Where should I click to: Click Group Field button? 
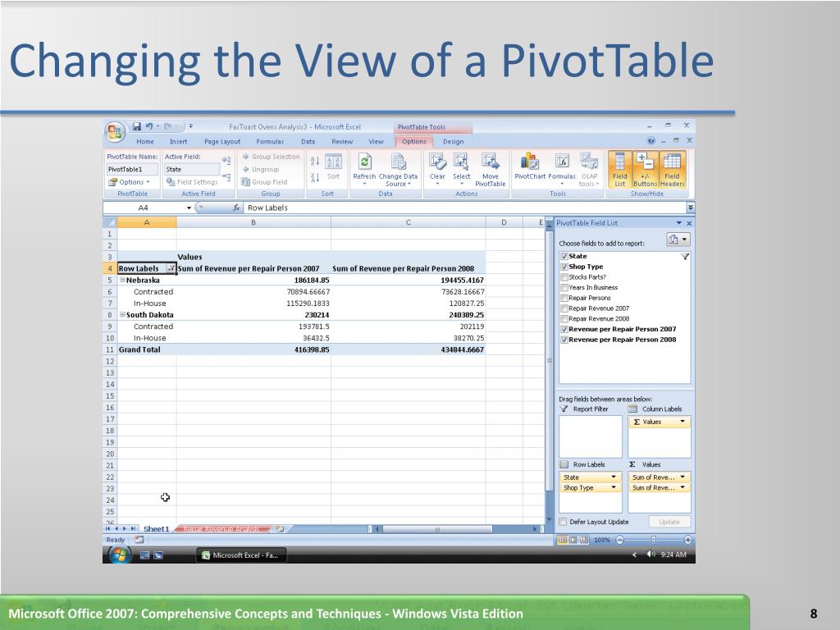point(265,182)
